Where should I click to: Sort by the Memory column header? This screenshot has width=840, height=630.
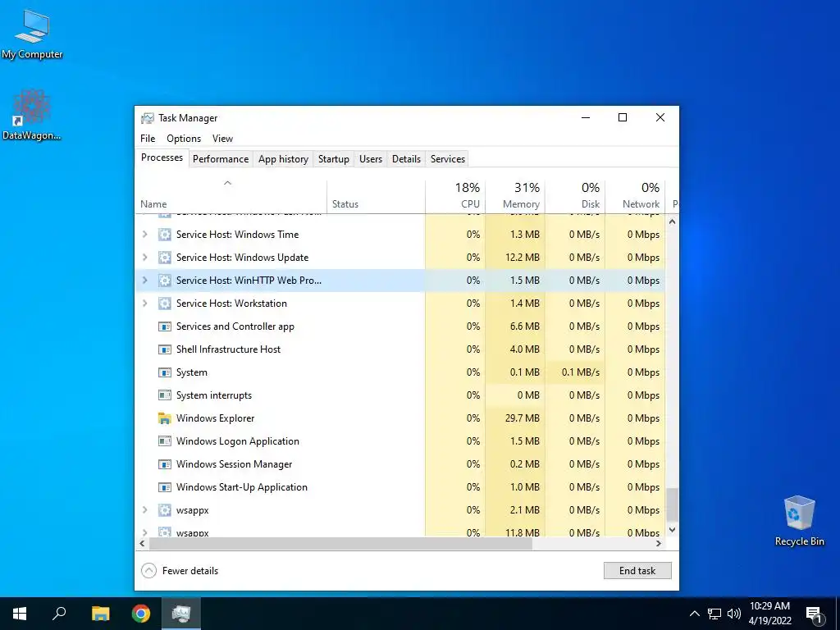(515, 196)
